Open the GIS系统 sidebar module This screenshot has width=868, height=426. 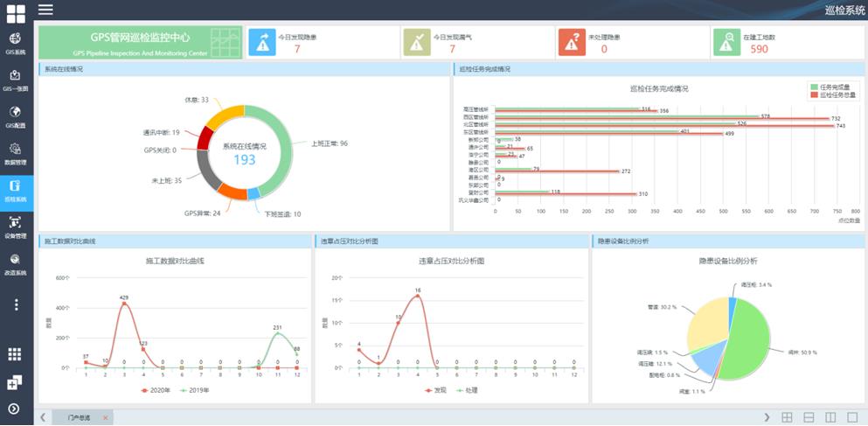click(x=16, y=43)
